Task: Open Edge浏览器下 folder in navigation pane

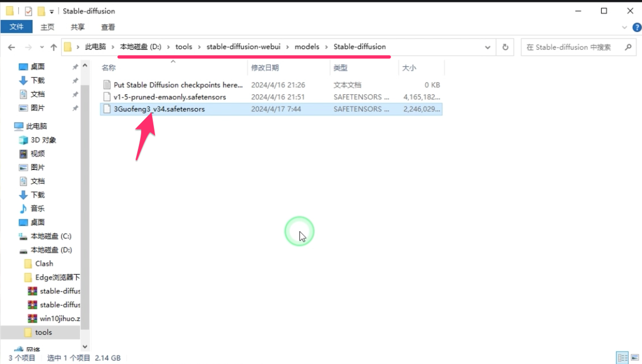Action: [x=57, y=277]
